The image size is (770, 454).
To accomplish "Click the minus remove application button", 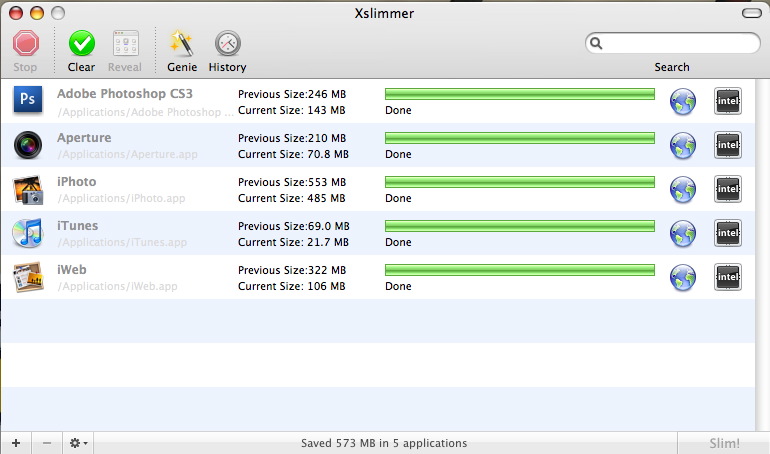I will [47, 443].
